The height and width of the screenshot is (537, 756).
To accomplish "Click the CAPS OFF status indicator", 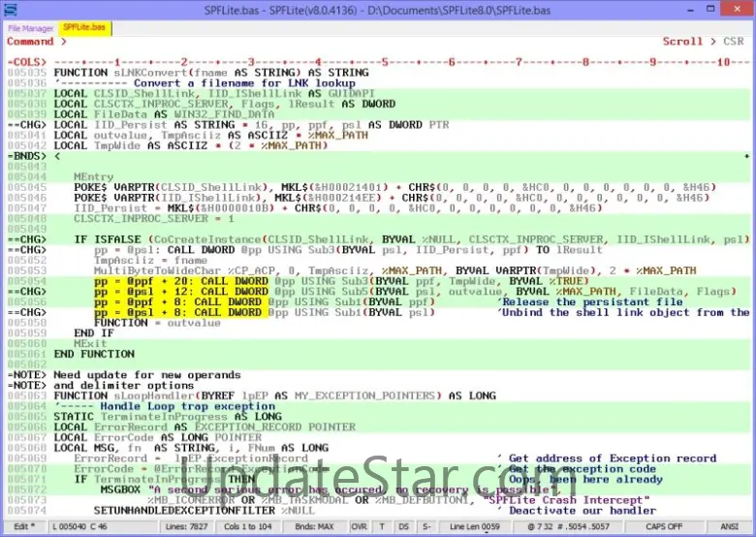I will [x=664, y=526].
